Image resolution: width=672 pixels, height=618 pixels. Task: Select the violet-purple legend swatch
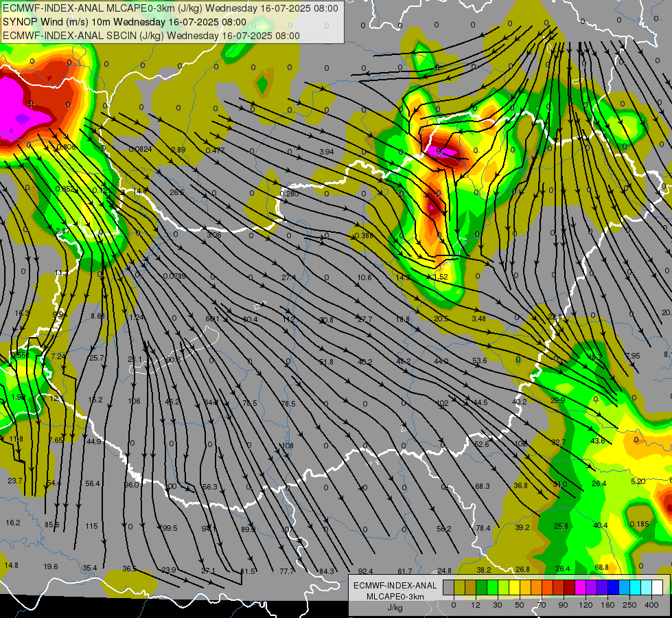592,588
